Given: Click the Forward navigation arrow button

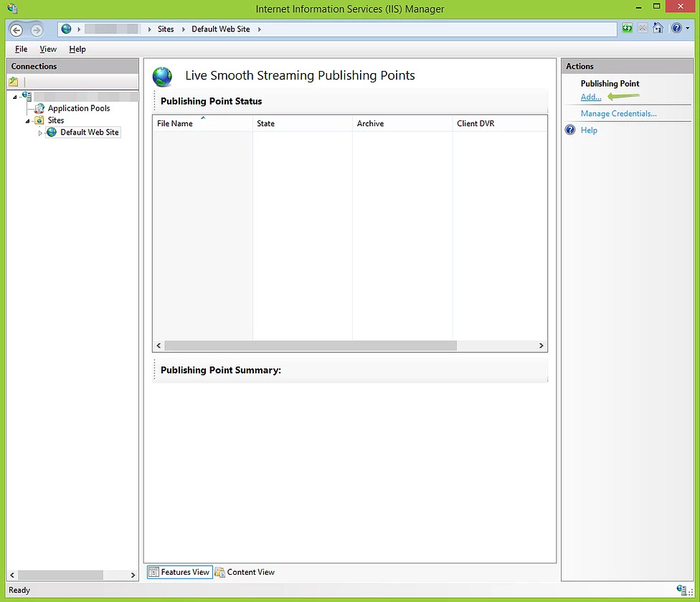Looking at the screenshot, I should pyautogui.click(x=37, y=30).
